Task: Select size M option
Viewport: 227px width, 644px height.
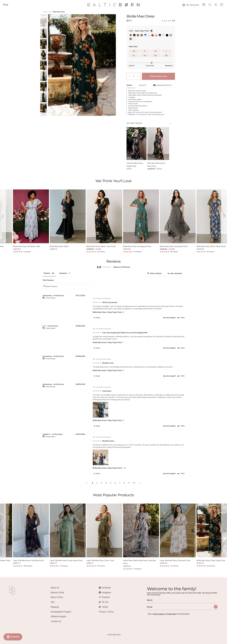Action: pyautogui.click(x=155, y=51)
